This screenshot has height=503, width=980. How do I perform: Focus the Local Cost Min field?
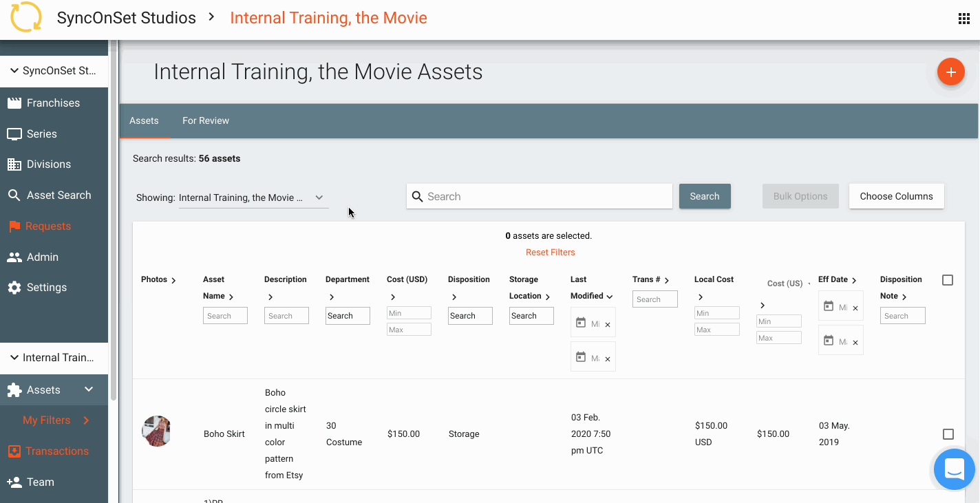(717, 313)
